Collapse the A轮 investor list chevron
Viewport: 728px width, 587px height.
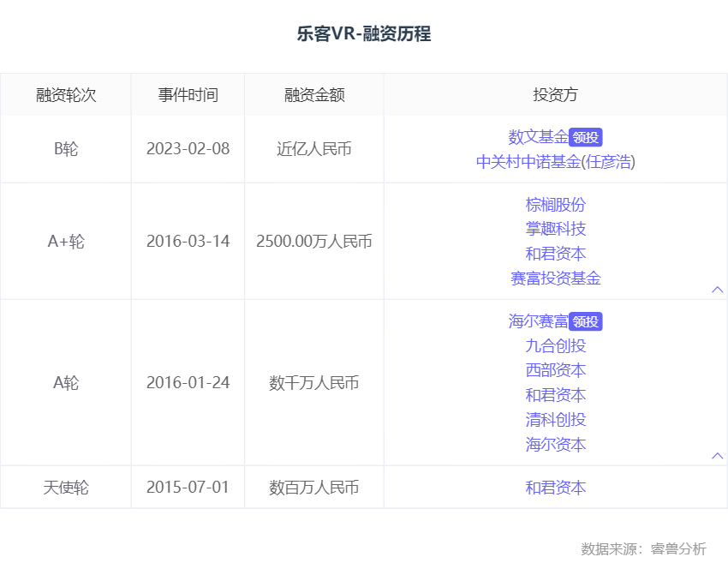tap(718, 456)
